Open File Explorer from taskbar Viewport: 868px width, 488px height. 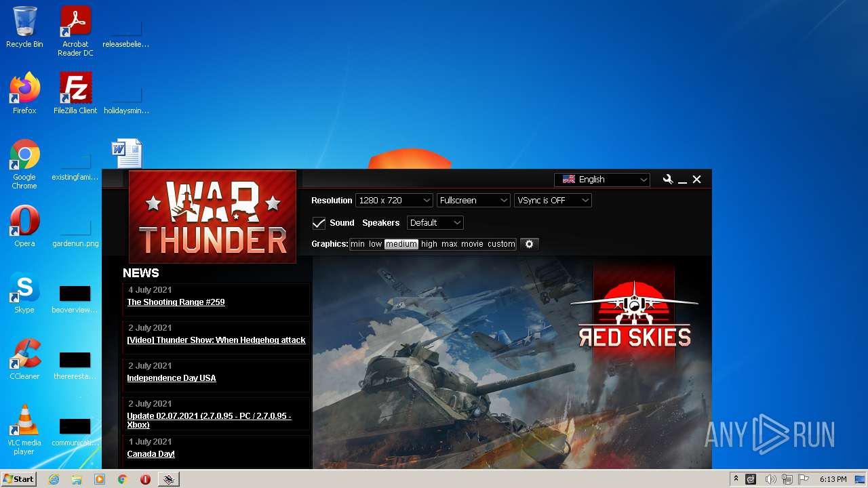pos(77,479)
